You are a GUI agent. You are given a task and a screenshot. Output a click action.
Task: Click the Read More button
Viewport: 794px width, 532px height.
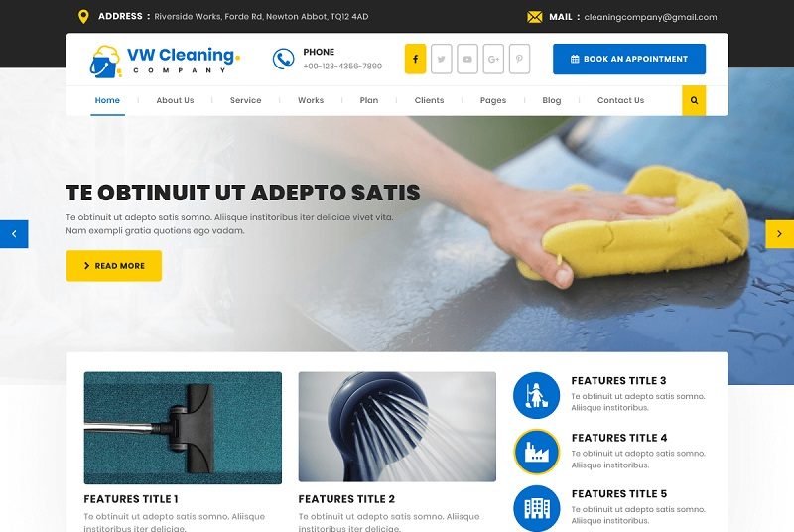click(114, 266)
